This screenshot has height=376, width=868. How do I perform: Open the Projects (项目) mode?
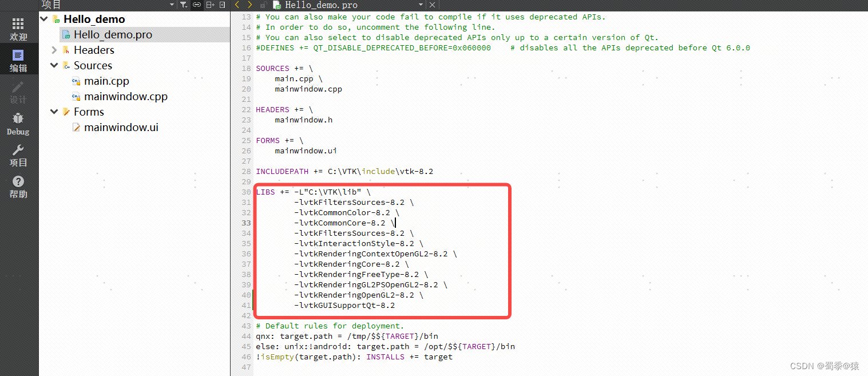[18, 155]
